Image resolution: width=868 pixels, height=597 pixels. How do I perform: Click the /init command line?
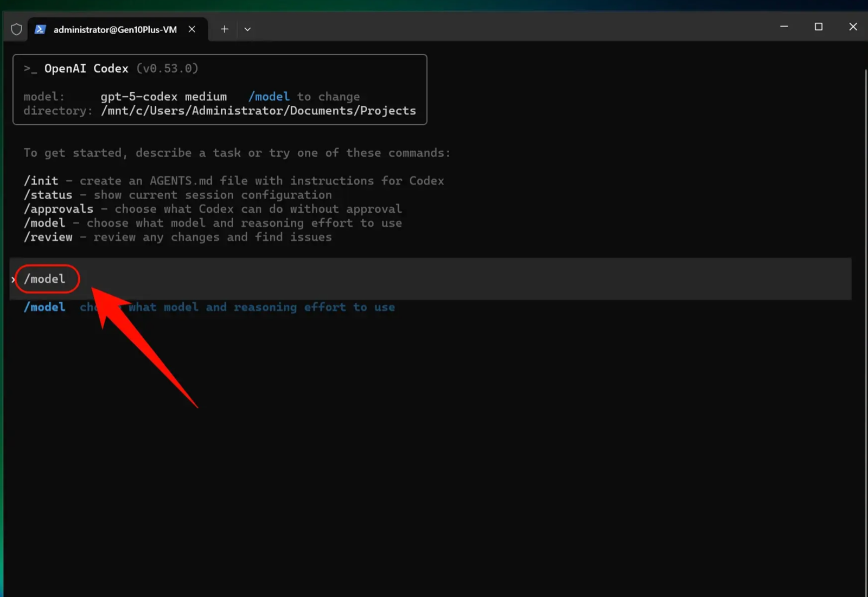click(x=234, y=181)
